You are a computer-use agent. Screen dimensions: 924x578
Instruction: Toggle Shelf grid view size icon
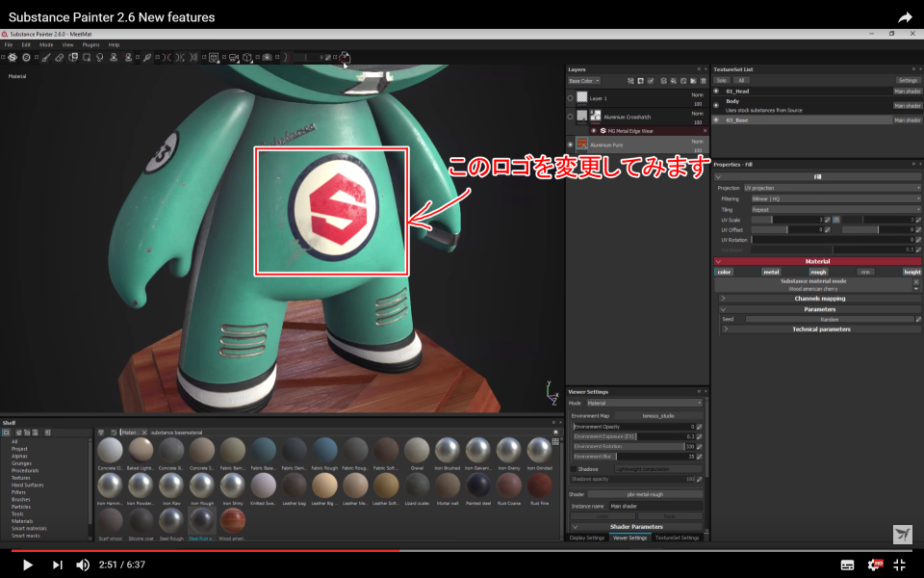[555, 441]
